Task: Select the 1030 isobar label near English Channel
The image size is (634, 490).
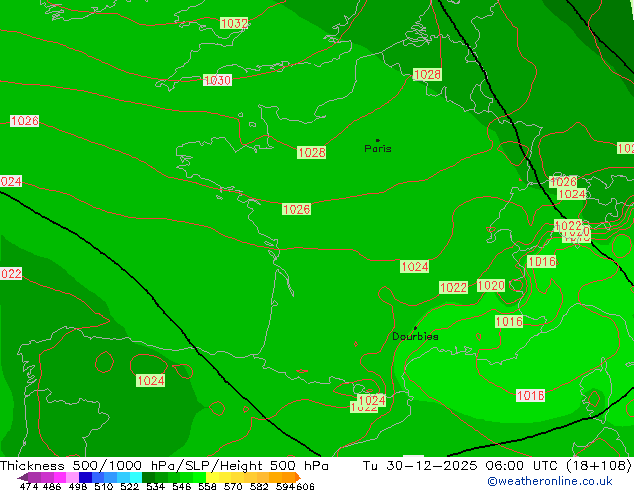Action: point(218,80)
